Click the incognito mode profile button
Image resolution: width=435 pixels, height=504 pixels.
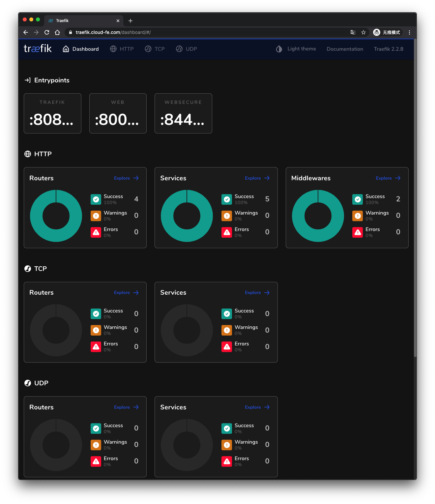[387, 32]
